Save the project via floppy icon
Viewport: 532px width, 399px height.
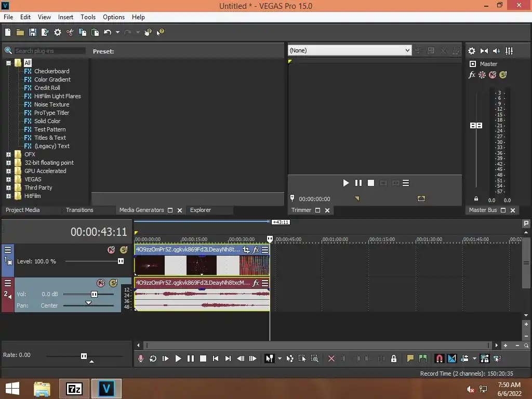(33, 32)
